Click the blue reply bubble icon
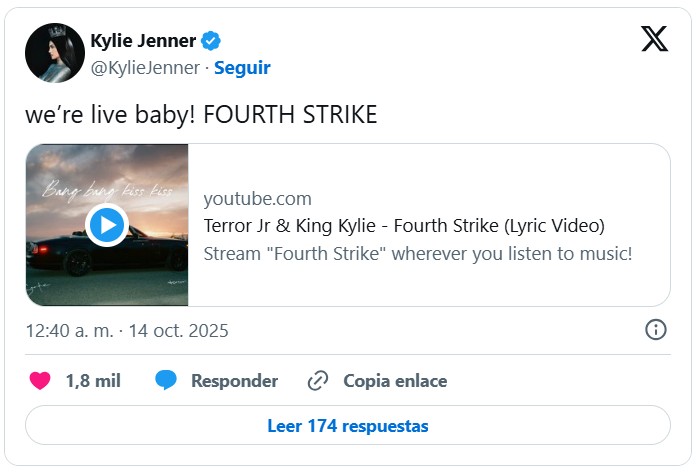The image size is (697, 472). coord(166,381)
